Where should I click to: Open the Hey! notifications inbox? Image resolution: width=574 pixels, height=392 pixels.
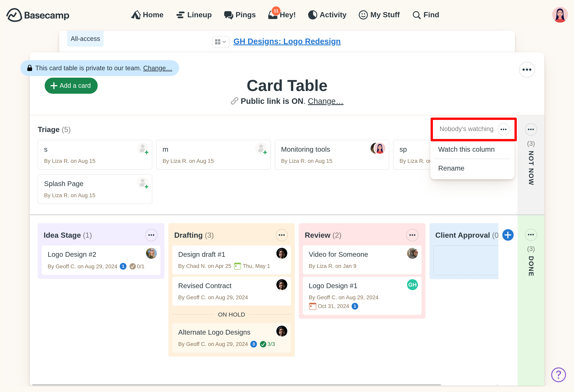pos(282,15)
